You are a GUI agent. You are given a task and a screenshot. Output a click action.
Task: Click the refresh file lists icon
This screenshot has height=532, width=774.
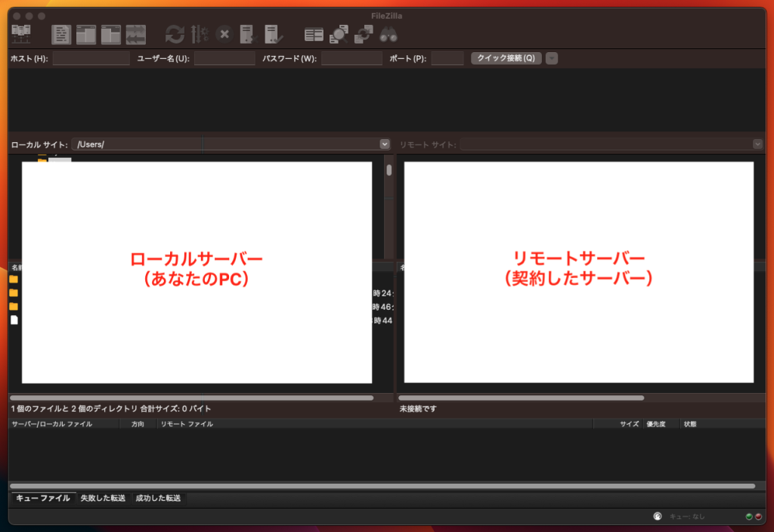click(x=175, y=34)
